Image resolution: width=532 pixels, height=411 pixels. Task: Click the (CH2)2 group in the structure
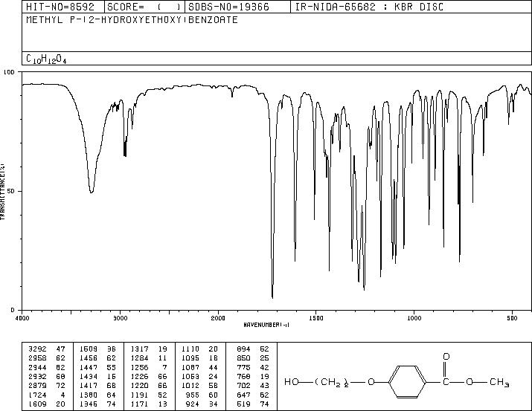click(x=331, y=383)
